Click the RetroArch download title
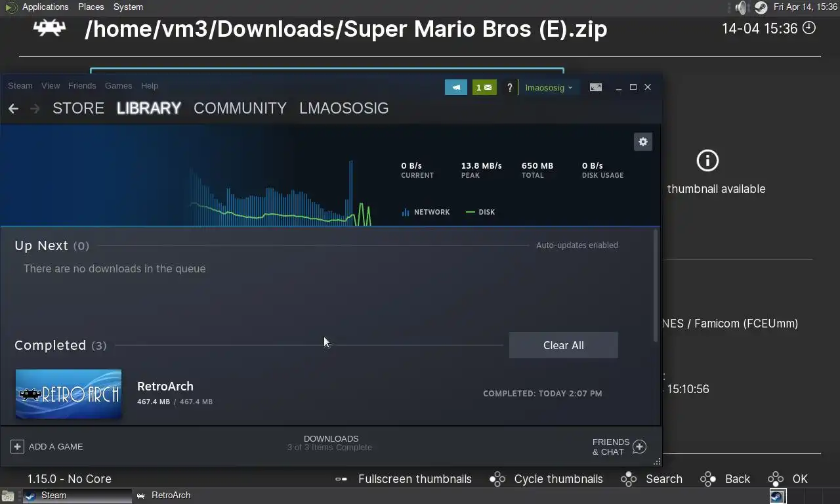 [165, 387]
